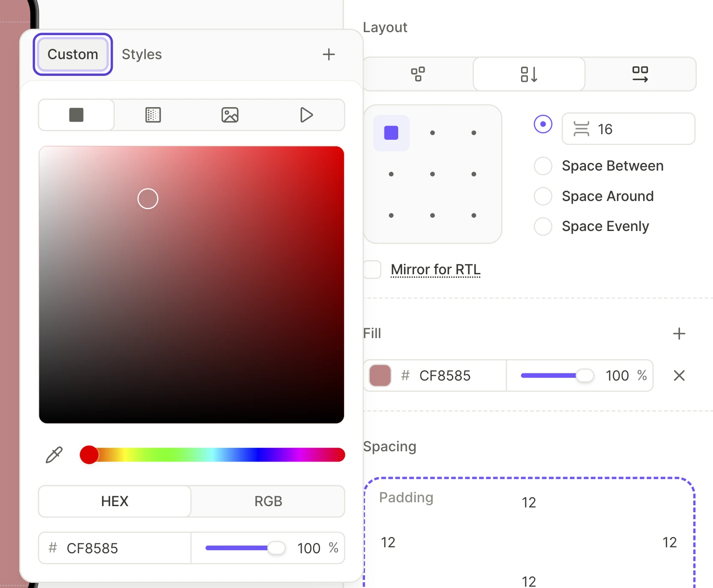
Task: Edit the Fill panel hex value CF8585
Action: (444, 375)
